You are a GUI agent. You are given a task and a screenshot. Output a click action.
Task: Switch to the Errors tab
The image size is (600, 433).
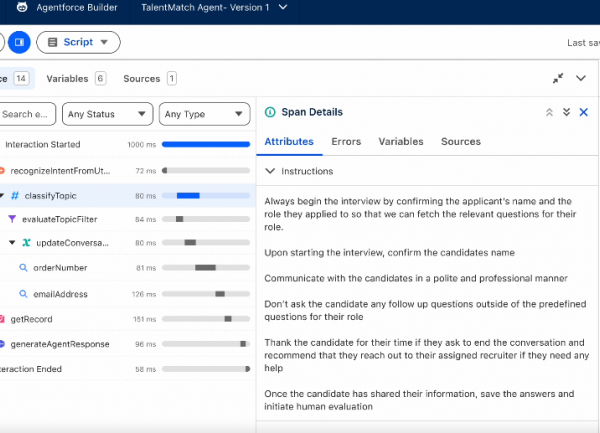pyautogui.click(x=346, y=142)
